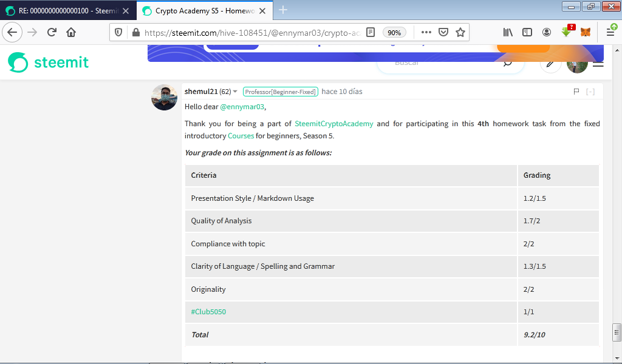
Task: Expand the dropdown arrow beside shemul21
Action: 235,92
